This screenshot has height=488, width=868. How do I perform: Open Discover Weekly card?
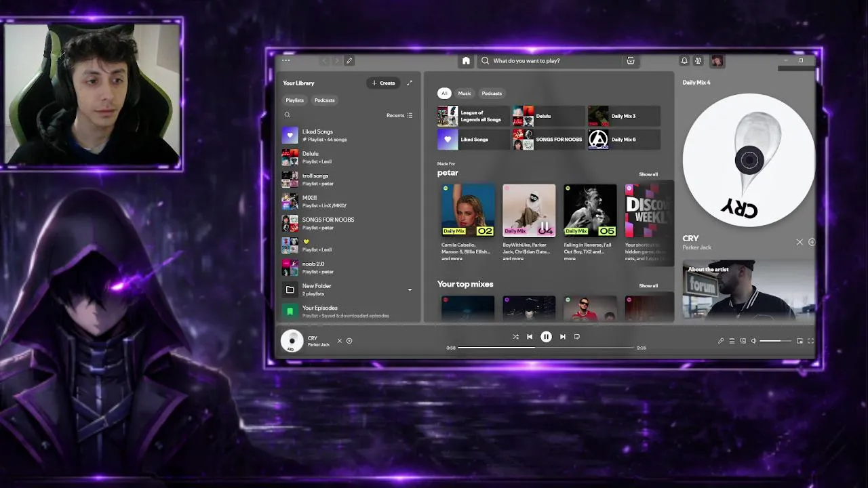648,223
